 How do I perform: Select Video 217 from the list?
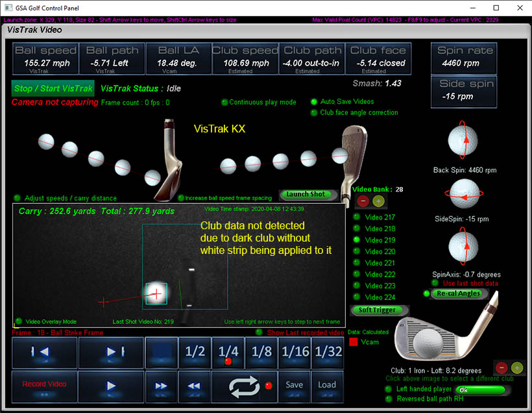coord(374,218)
